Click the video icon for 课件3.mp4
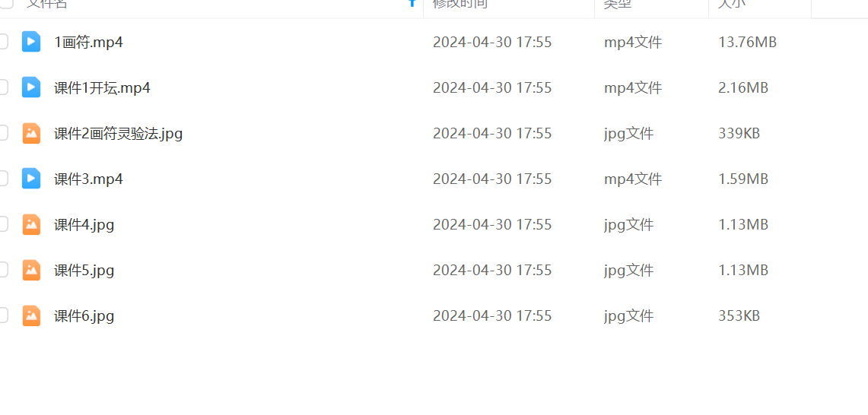This screenshot has width=868, height=415. click(31, 179)
